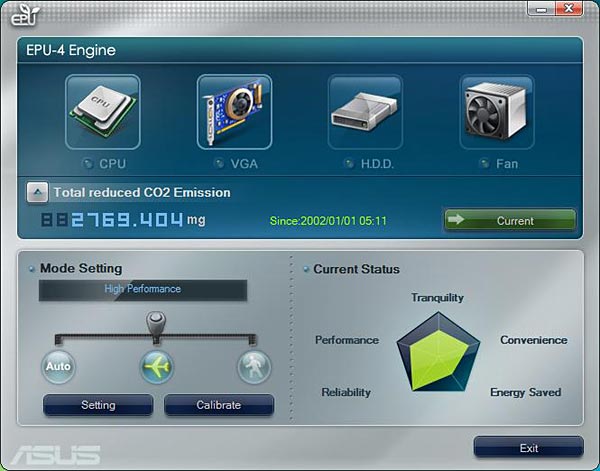Select the Fan cooler icon

[497, 112]
